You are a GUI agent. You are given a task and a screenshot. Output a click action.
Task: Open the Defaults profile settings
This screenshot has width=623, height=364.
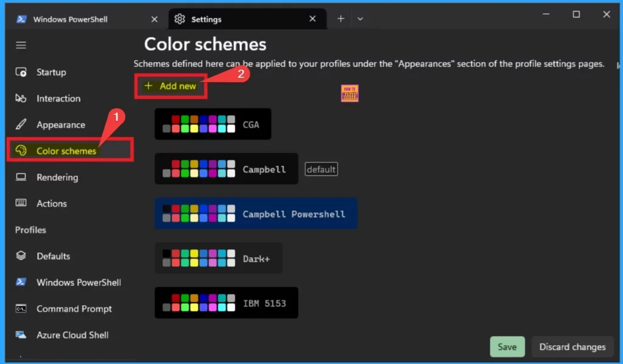coord(70,256)
